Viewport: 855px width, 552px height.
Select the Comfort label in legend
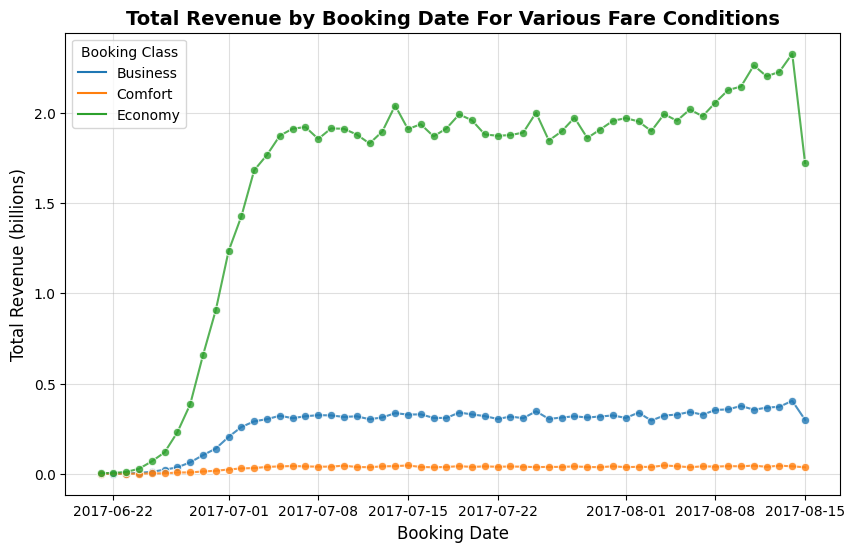[144, 94]
